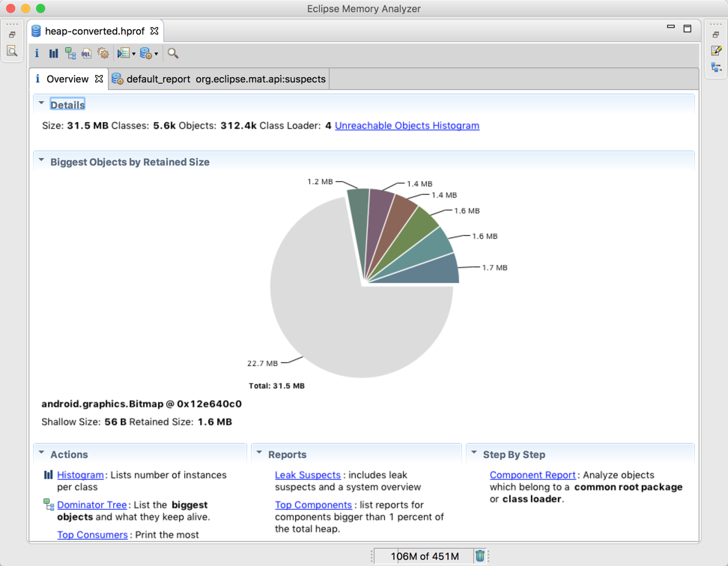Open the Top Consumers link

coord(92,535)
